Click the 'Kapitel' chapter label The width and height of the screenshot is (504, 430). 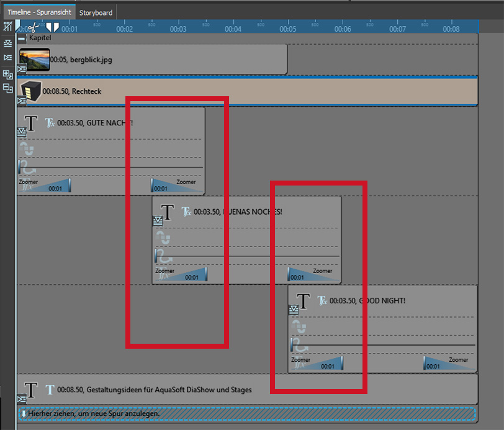tap(40, 38)
